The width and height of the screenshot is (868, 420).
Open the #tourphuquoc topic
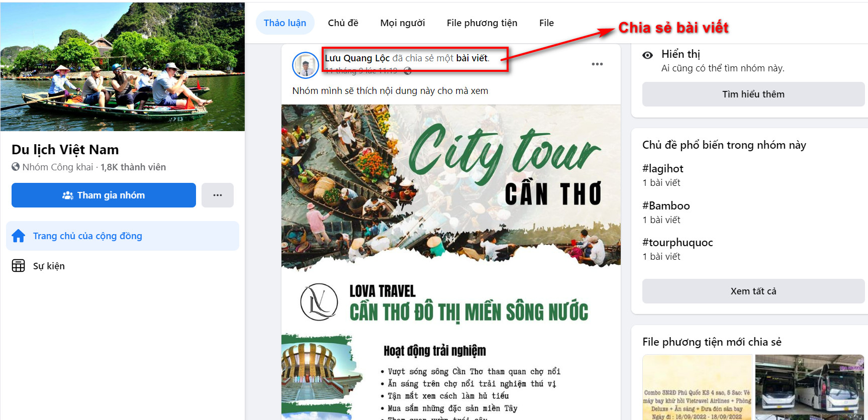(x=678, y=243)
